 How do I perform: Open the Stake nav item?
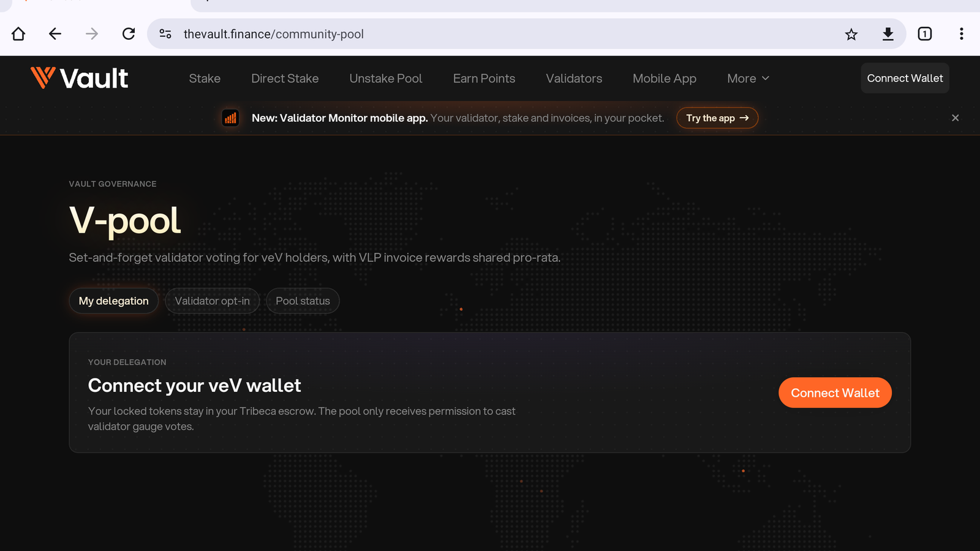coord(205,78)
